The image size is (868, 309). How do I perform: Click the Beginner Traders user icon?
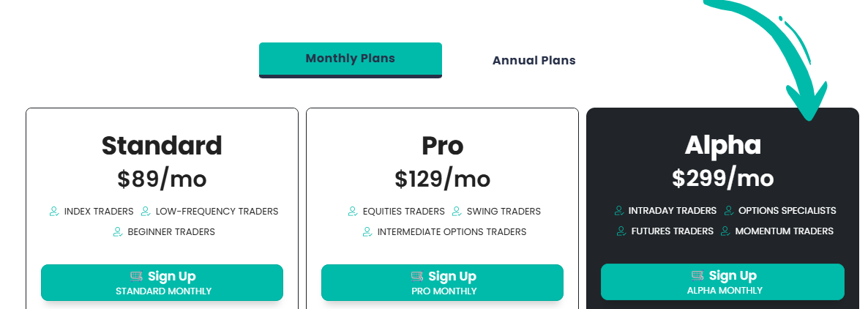(x=117, y=232)
